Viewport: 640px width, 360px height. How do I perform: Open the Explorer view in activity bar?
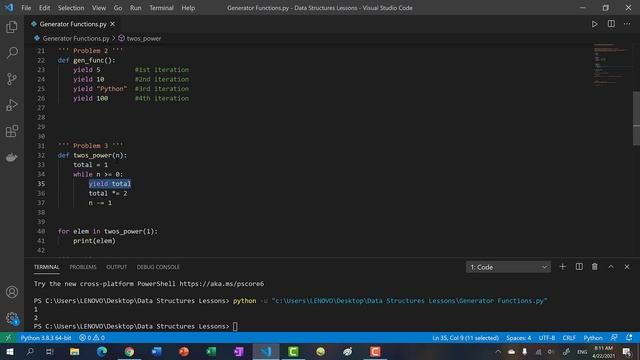pos(12,27)
